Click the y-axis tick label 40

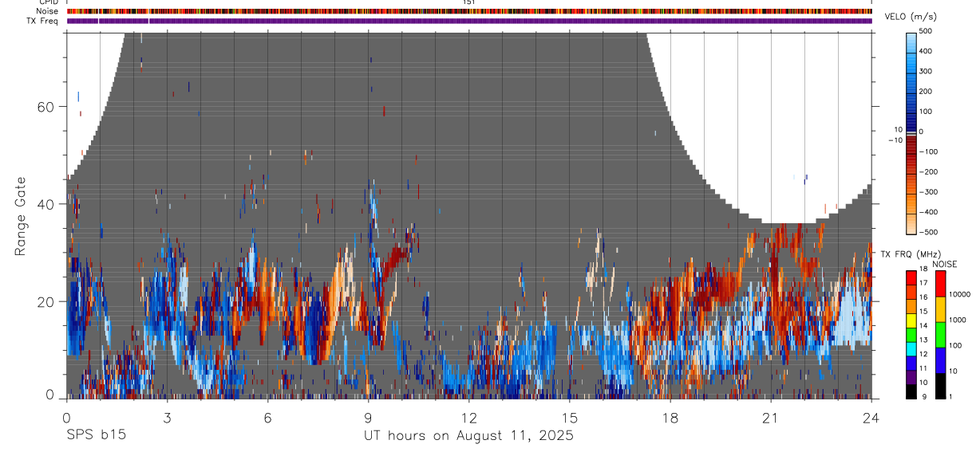pyautogui.click(x=46, y=204)
